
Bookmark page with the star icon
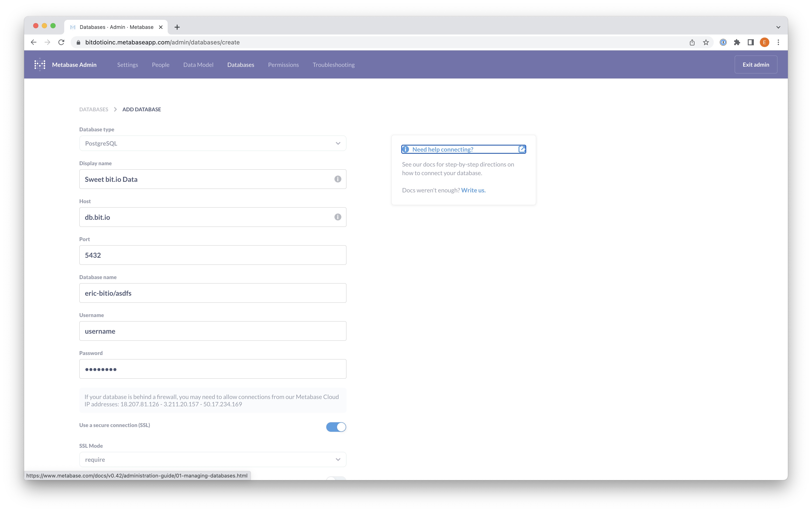[x=706, y=42]
